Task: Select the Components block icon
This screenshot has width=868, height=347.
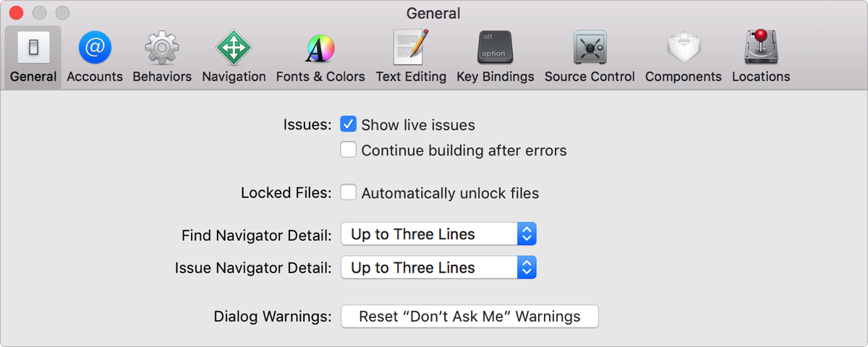Action: pyautogui.click(x=684, y=48)
